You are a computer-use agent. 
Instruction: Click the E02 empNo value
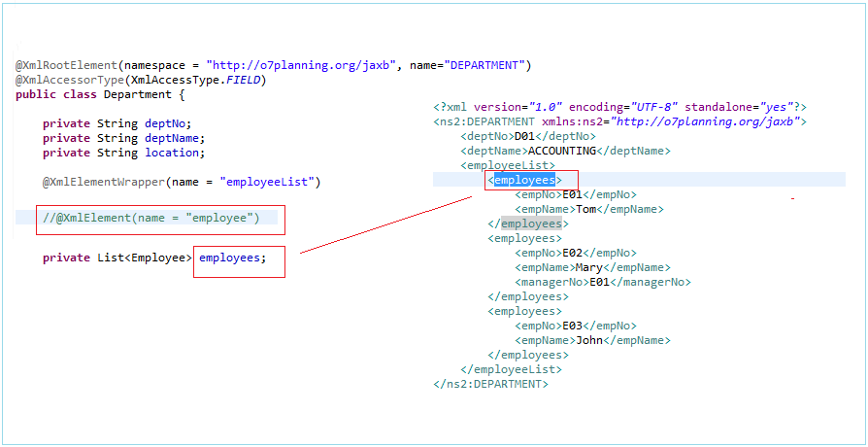pos(572,253)
